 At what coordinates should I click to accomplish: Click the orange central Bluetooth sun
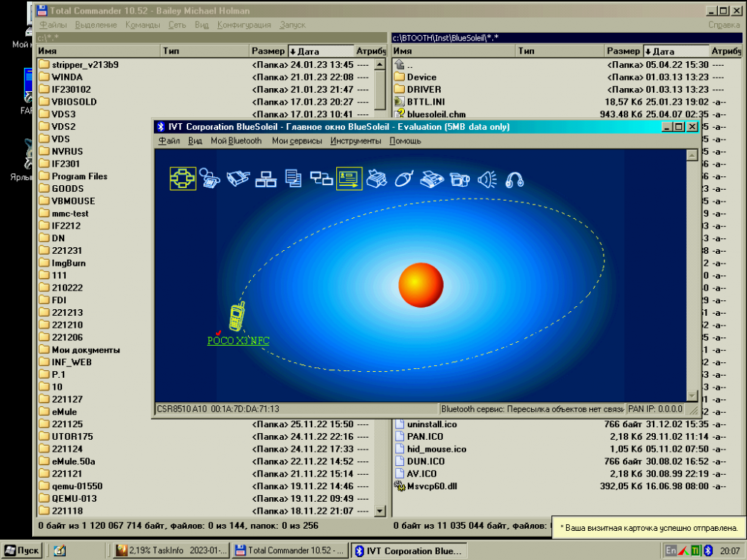click(421, 284)
